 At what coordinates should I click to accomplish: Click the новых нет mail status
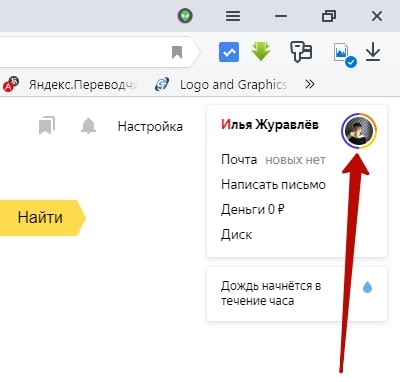(295, 160)
